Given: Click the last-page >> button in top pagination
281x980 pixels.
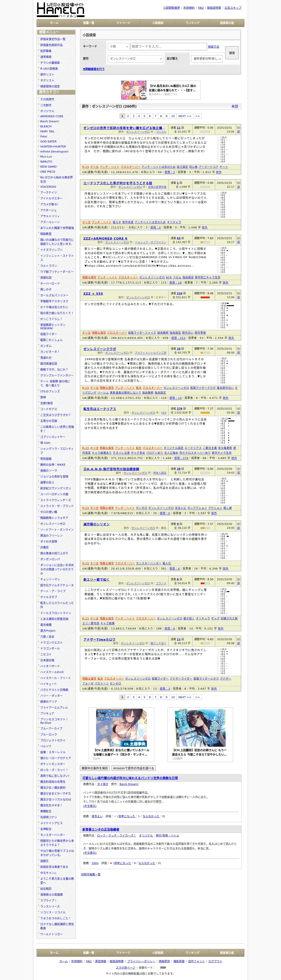Looking at the screenshot, I should [x=197, y=116].
